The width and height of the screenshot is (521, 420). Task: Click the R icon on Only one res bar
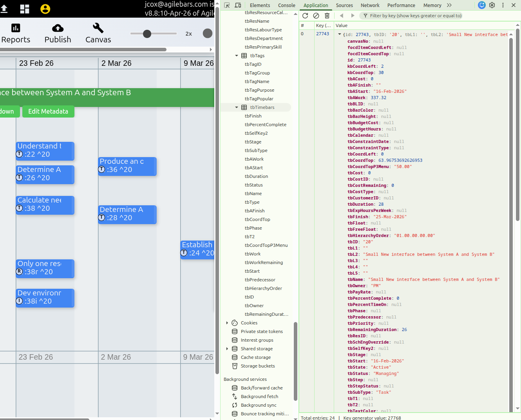point(19,272)
